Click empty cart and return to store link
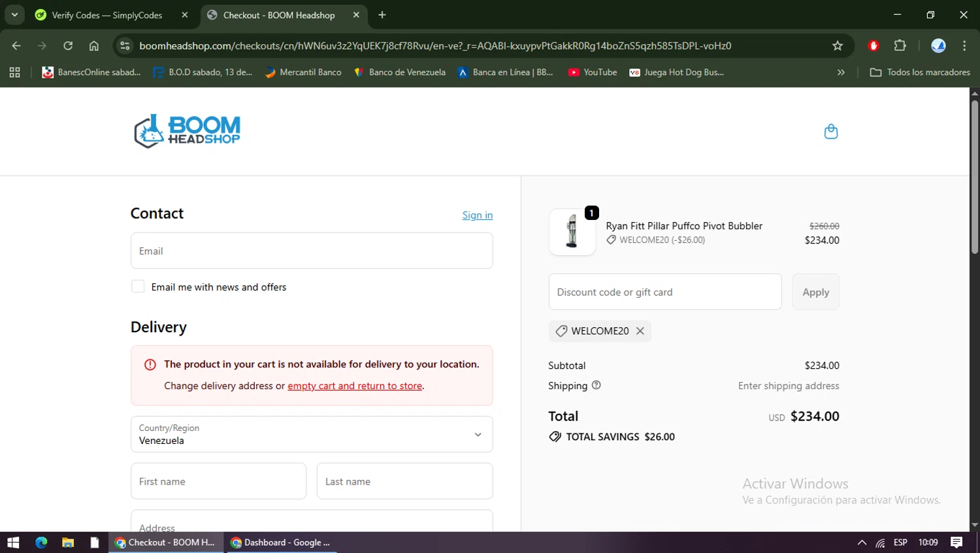The width and height of the screenshot is (980, 553). click(x=355, y=386)
